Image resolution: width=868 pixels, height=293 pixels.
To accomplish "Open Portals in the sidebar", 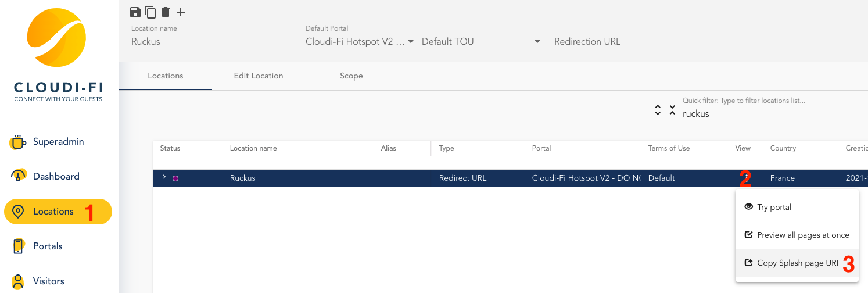I will tap(58, 246).
